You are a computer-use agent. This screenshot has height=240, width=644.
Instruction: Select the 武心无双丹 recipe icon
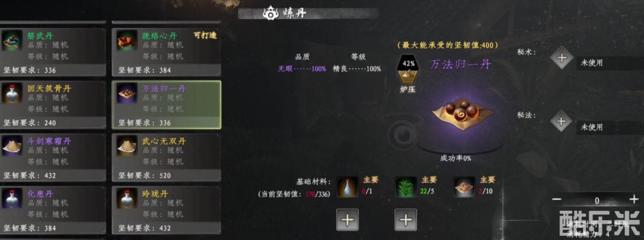(127, 146)
